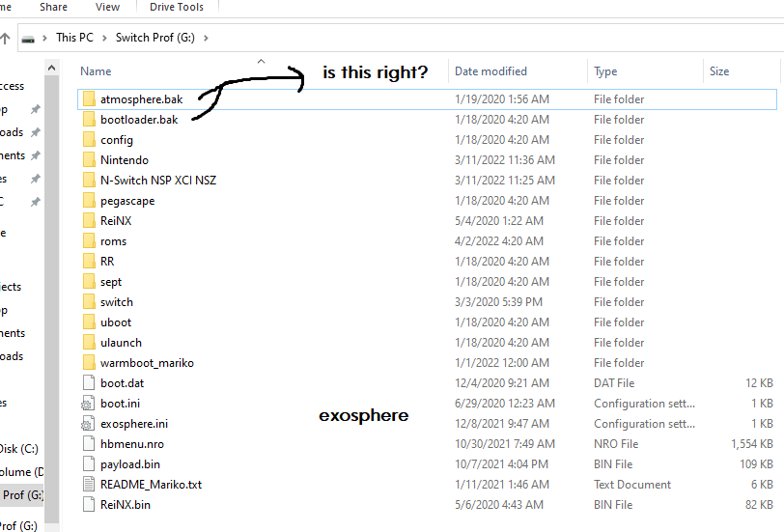This screenshot has height=532, width=784.
Task: Click date 3/3/2020 5:39 PM
Action: pyautogui.click(x=498, y=302)
